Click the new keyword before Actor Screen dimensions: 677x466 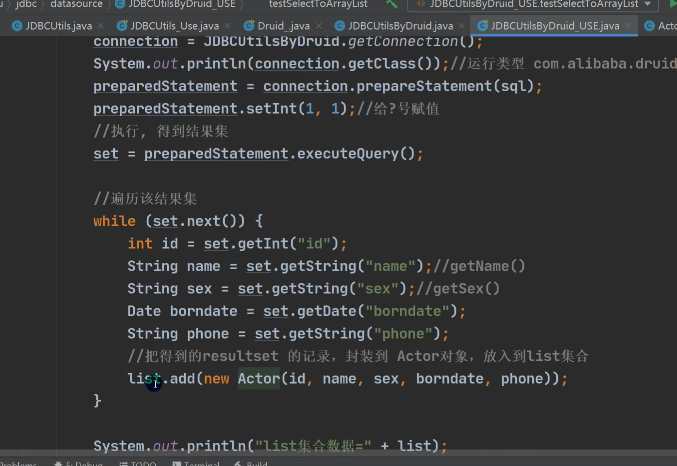point(216,379)
